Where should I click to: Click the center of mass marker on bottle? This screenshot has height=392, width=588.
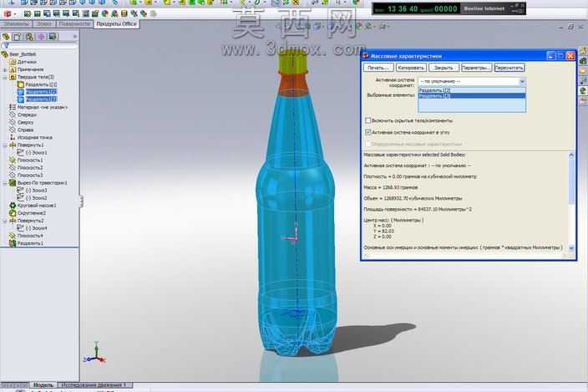tap(293, 237)
